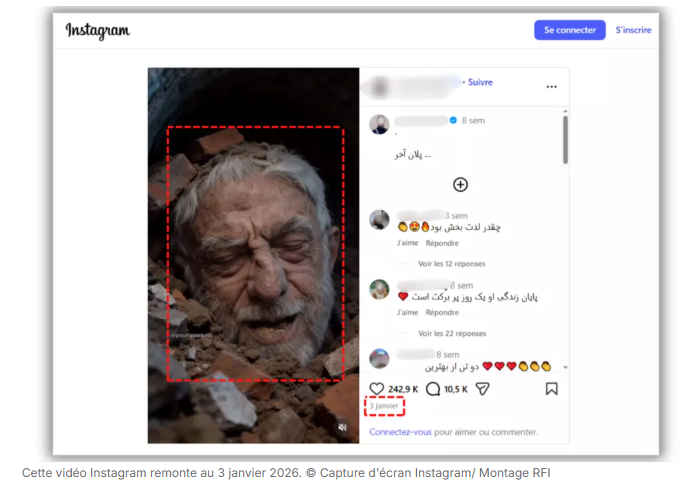
Task: Expand "Voir les 22 réponses"
Action: coord(451,333)
